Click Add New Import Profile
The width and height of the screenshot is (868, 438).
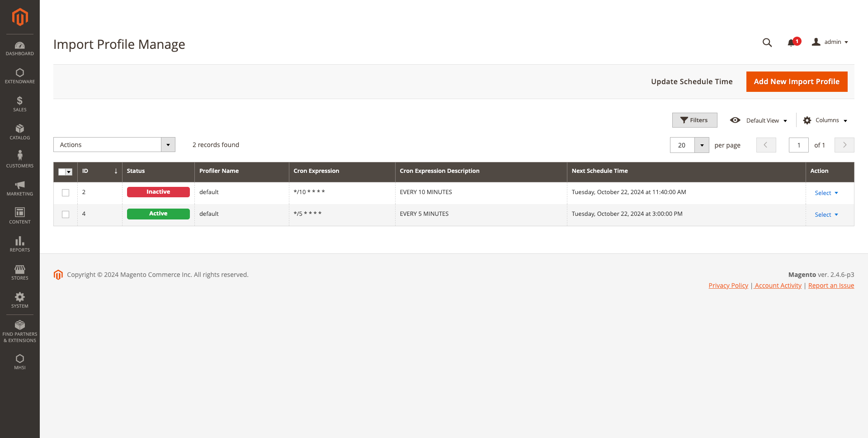point(797,81)
